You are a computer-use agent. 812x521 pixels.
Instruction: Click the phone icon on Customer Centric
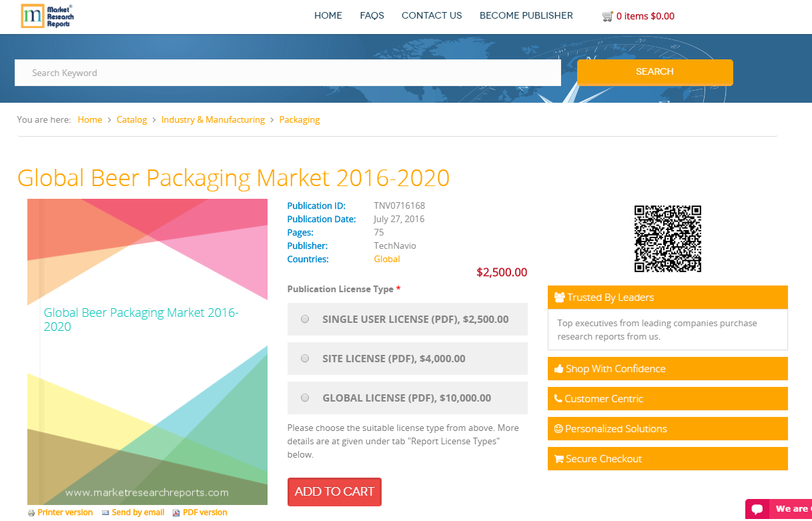(559, 398)
